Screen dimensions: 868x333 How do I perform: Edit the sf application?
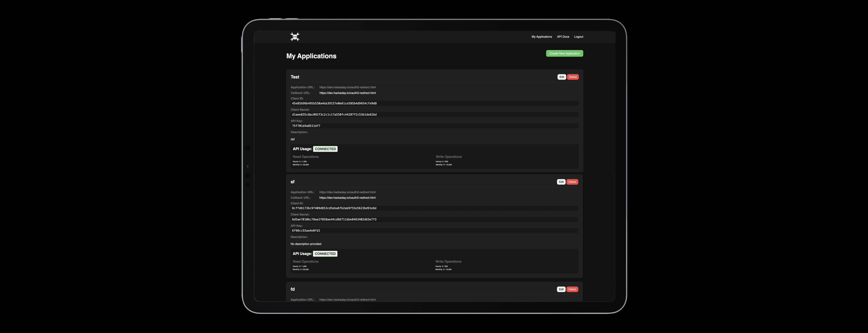pyautogui.click(x=561, y=182)
